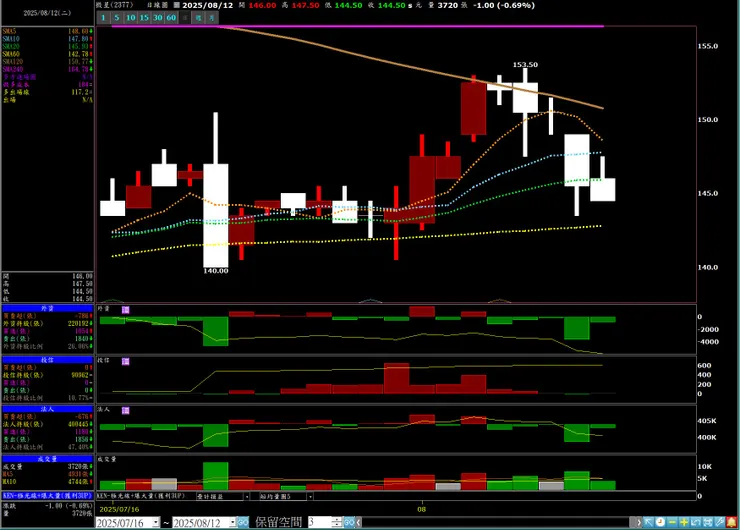The width and height of the screenshot is (740, 530).
Task: Select the cursor arrow tool icon
Action: click(x=648, y=522)
